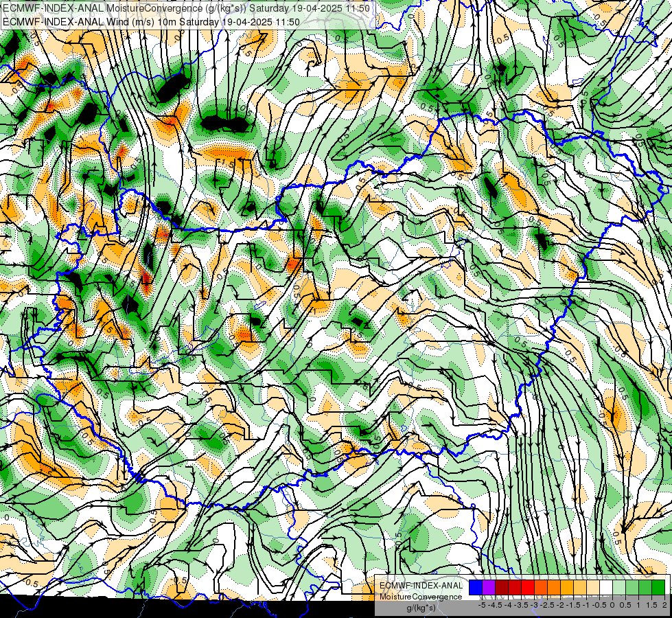Click the purple legend color swatch
672x618 pixels.
point(489,588)
